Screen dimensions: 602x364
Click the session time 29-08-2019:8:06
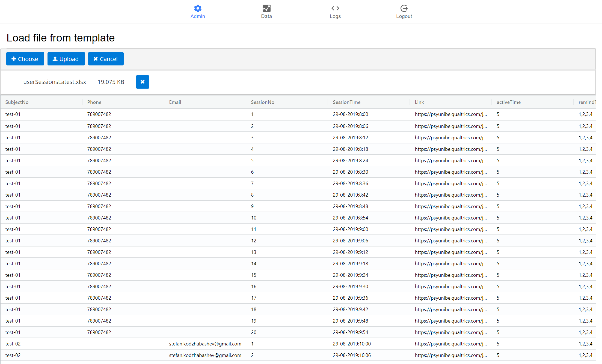tap(351, 126)
